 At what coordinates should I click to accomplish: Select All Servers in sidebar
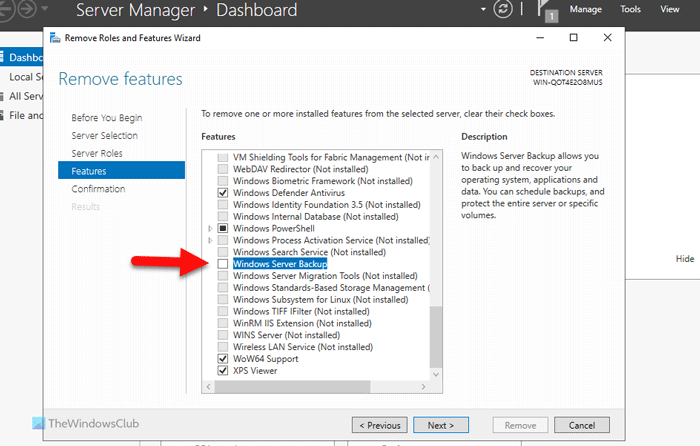click(x=22, y=96)
